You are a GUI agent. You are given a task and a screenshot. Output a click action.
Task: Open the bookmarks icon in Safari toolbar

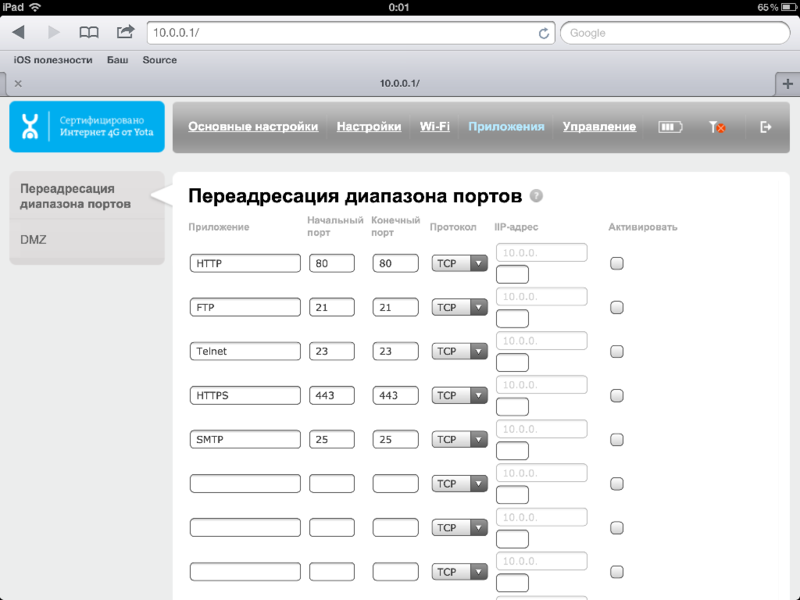88,32
